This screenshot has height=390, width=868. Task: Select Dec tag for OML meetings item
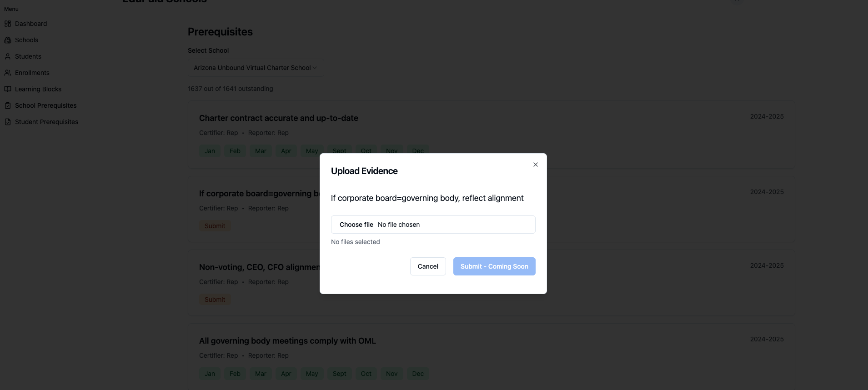click(x=418, y=374)
